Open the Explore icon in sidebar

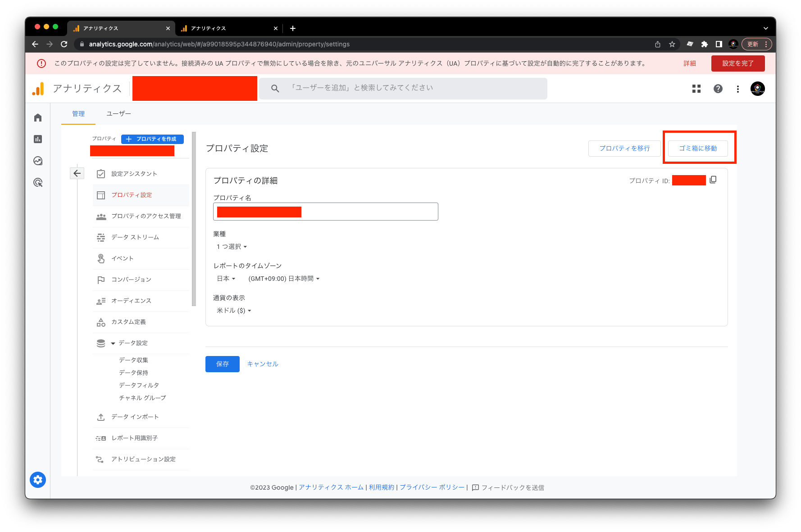click(38, 161)
